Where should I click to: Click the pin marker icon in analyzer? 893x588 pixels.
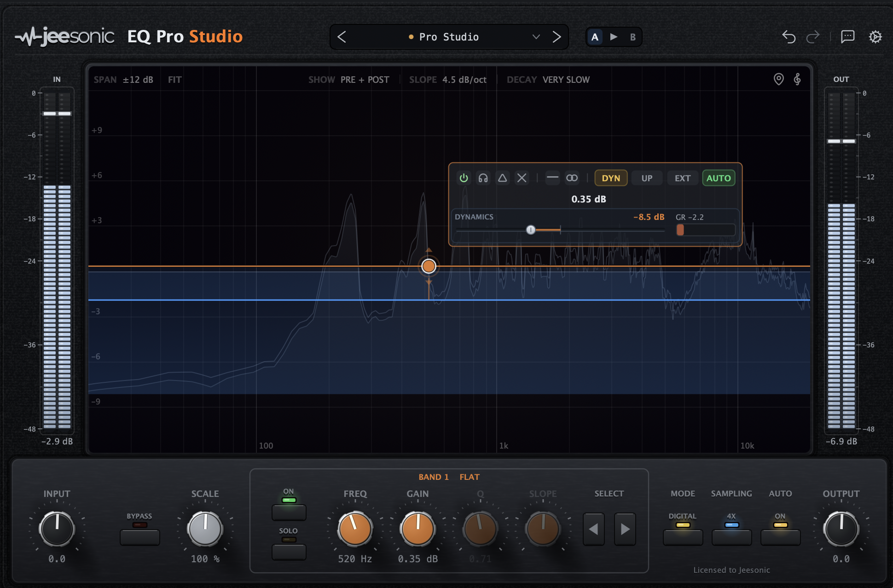tap(778, 79)
